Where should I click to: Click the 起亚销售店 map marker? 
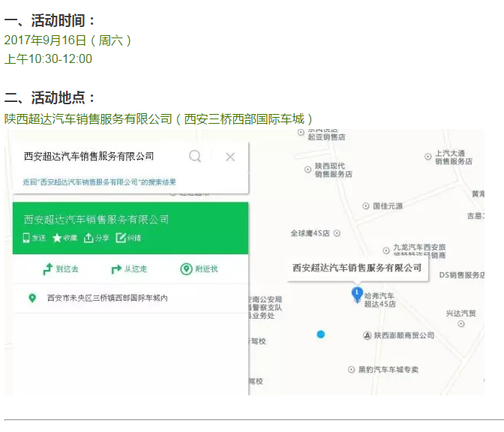[301, 132]
